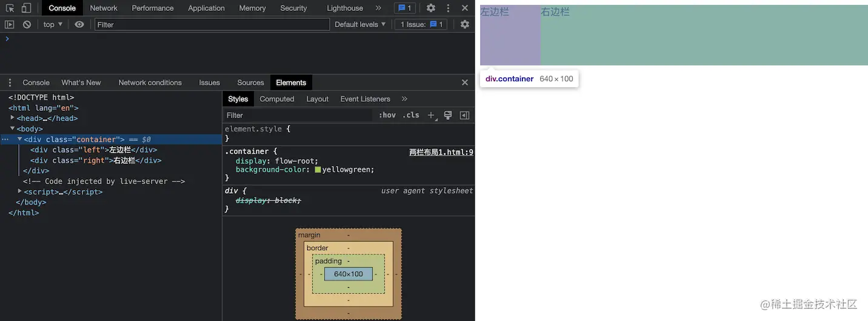Viewport: 868px width, 321px height.
Task: Expand the head element node
Action: point(13,117)
